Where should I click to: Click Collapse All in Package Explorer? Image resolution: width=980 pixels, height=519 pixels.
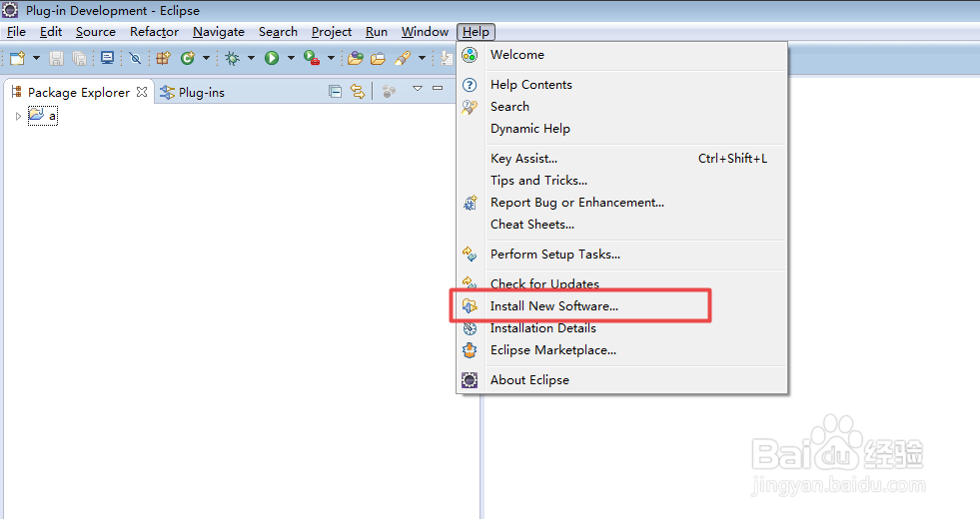click(335, 92)
